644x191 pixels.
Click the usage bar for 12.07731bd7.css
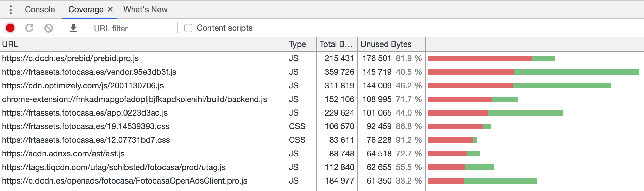(x=453, y=140)
